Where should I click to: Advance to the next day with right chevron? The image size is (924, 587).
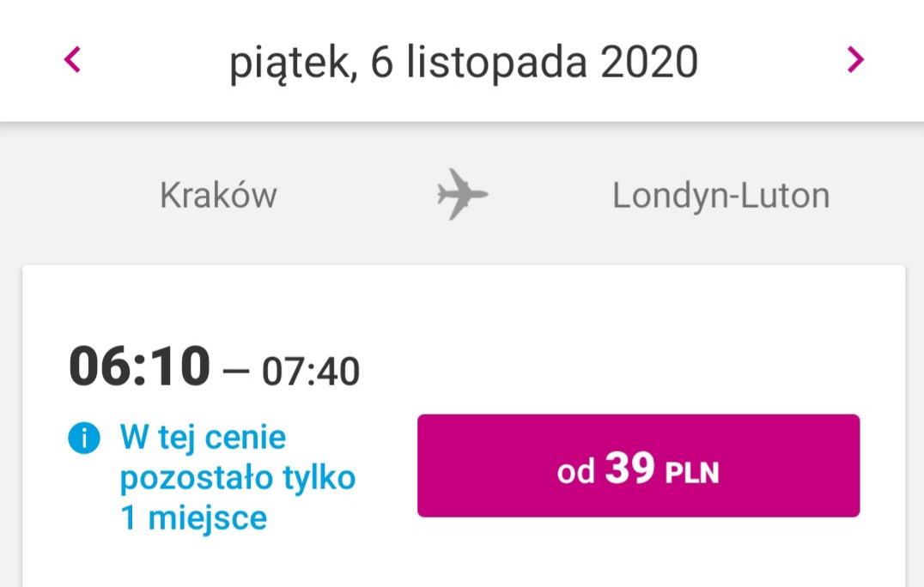pos(855,59)
